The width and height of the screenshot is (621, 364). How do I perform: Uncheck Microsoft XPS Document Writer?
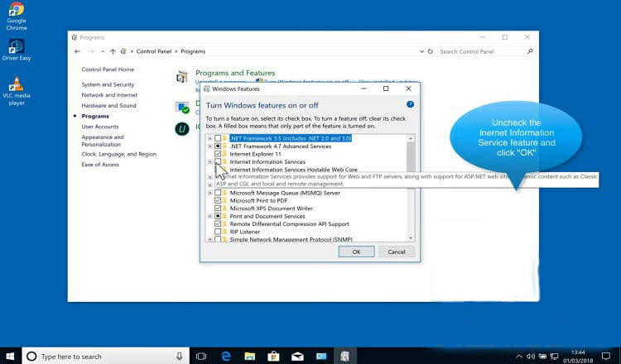218,208
